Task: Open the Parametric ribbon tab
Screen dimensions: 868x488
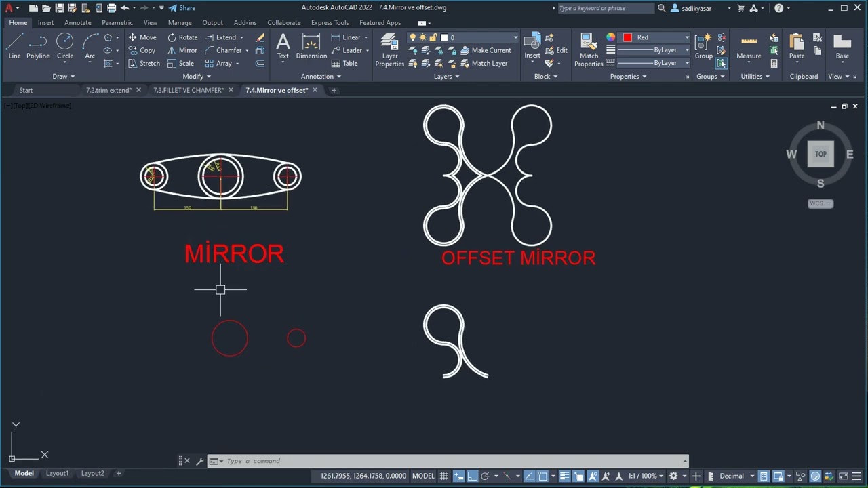Action: [117, 22]
